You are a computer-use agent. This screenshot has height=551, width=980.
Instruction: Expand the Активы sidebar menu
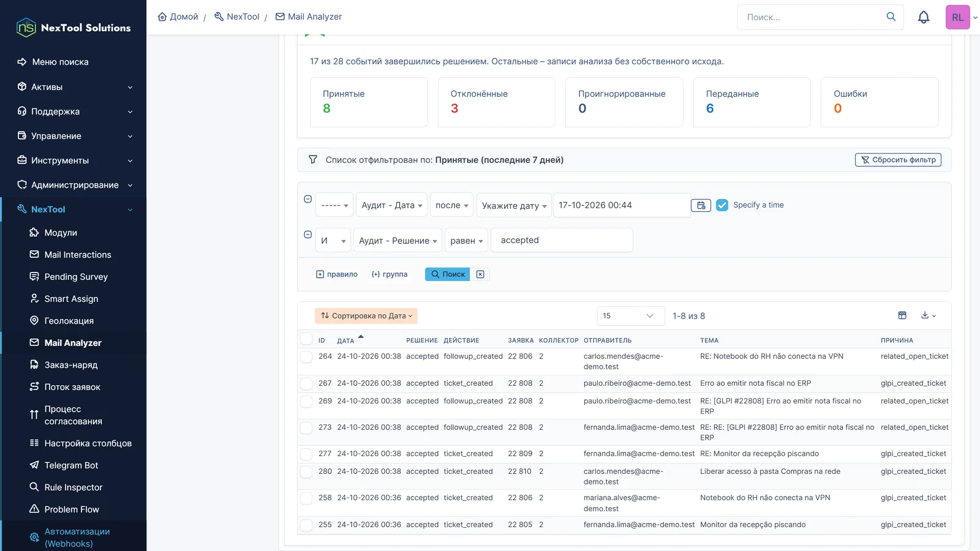click(73, 87)
